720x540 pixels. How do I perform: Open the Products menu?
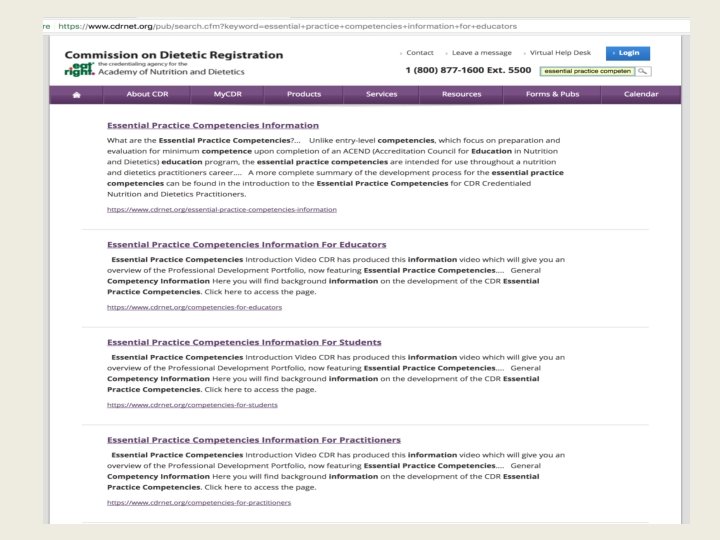coord(304,94)
